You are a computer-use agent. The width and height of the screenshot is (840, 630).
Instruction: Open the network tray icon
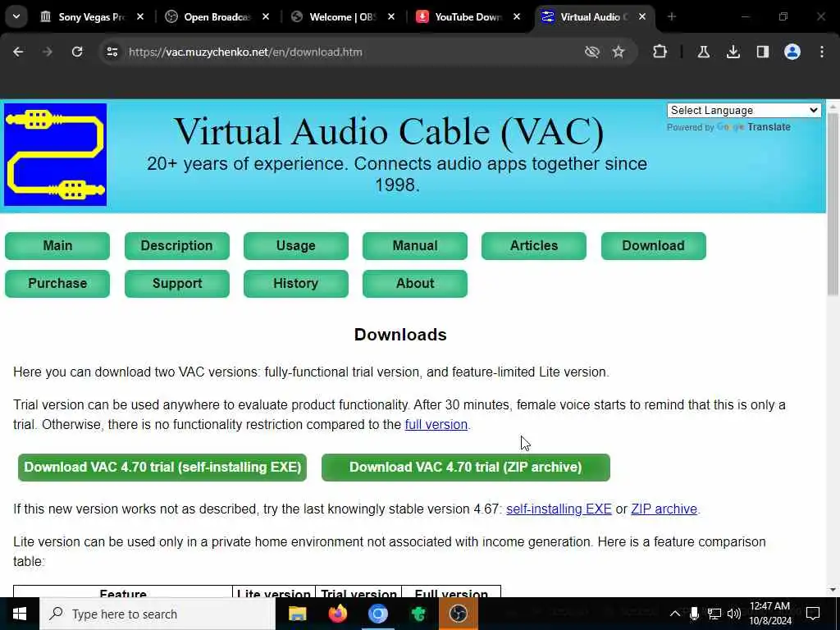[714, 614]
